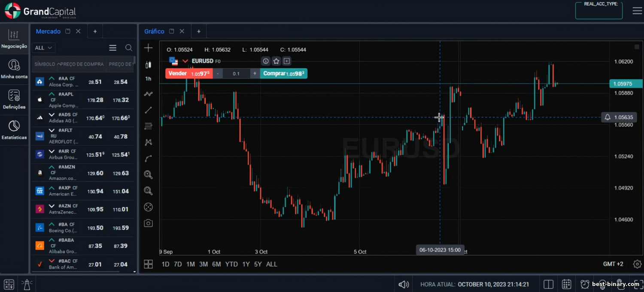This screenshot has height=292, width=644.
Task: Open the Minha conta sidebar section
Action: pyautogui.click(x=14, y=69)
